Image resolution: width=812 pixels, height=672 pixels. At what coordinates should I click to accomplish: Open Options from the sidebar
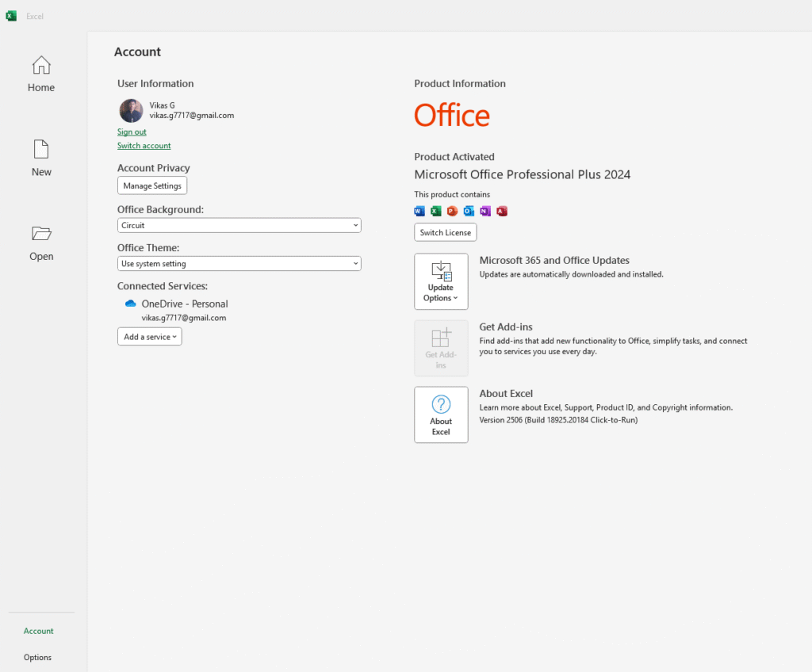[x=37, y=657]
